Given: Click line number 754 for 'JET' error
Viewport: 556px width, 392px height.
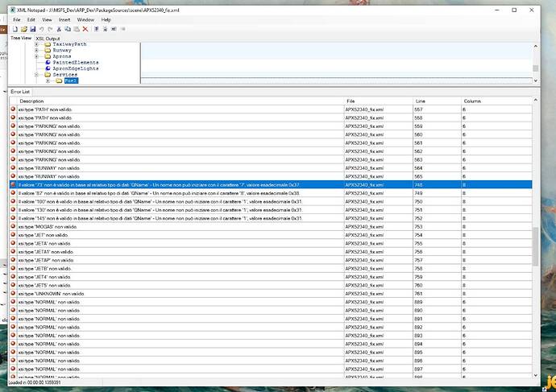Looking at the screenshot, I should pyautogui.click(x=437, y=235).
